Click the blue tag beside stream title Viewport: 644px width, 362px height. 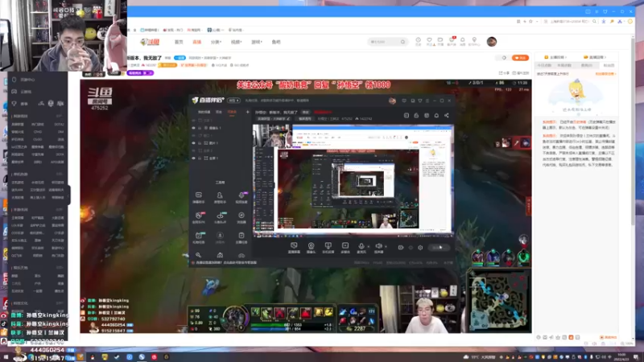tap(180, 58)
